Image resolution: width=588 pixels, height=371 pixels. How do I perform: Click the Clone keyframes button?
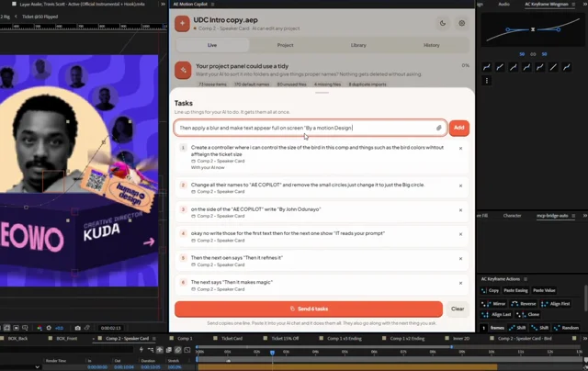click(x=528, y=314)
